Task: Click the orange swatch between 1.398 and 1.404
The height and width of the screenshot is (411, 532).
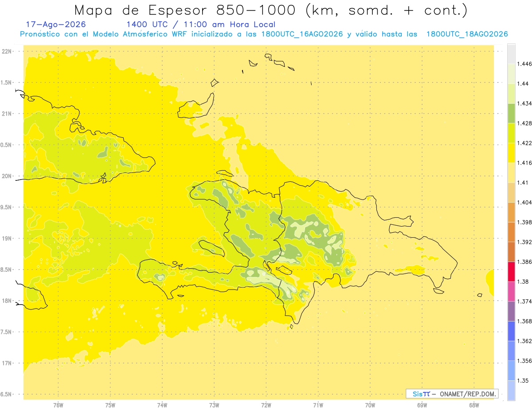Action: [x=511, y=212]
